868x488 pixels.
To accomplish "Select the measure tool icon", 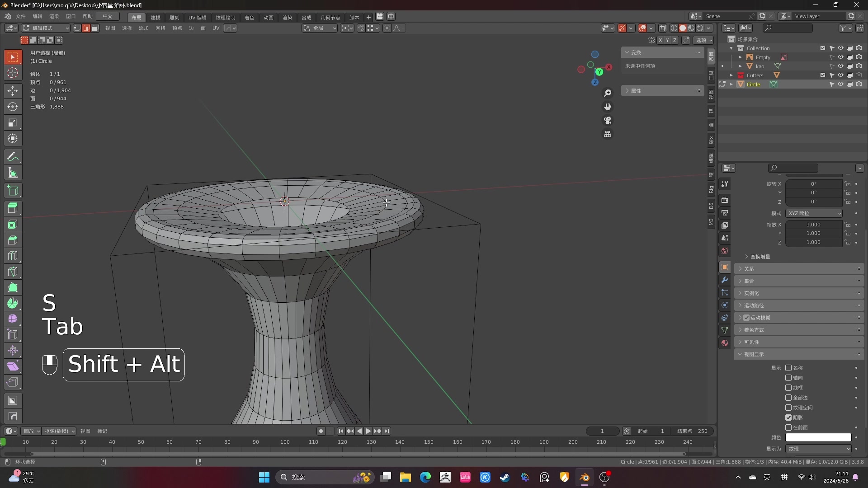I will pos(13,173).
